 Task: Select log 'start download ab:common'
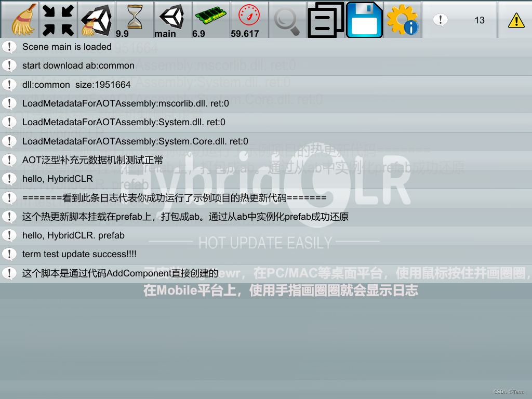click(x=266, y=65)
